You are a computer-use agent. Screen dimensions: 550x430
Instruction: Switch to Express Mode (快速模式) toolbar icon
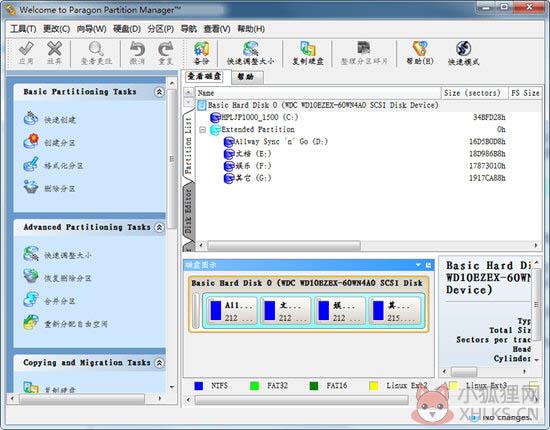tap(463, 48)
